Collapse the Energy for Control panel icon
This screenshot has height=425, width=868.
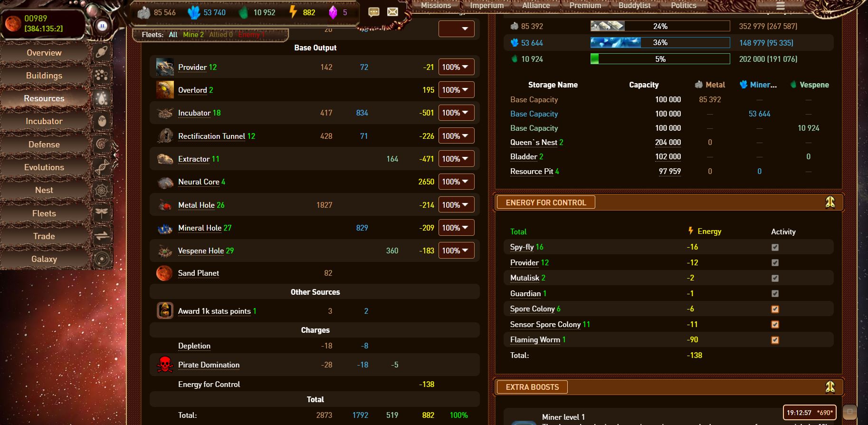[830, 202]
